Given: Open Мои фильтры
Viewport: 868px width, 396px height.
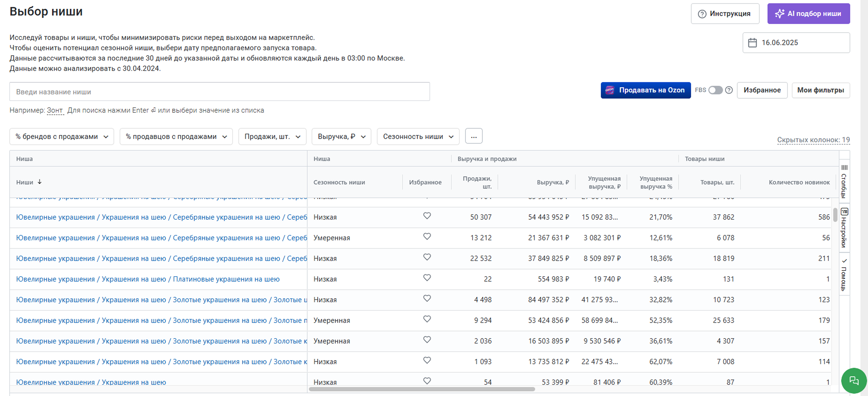Looking at the screenshot, I should coord(821,90).
